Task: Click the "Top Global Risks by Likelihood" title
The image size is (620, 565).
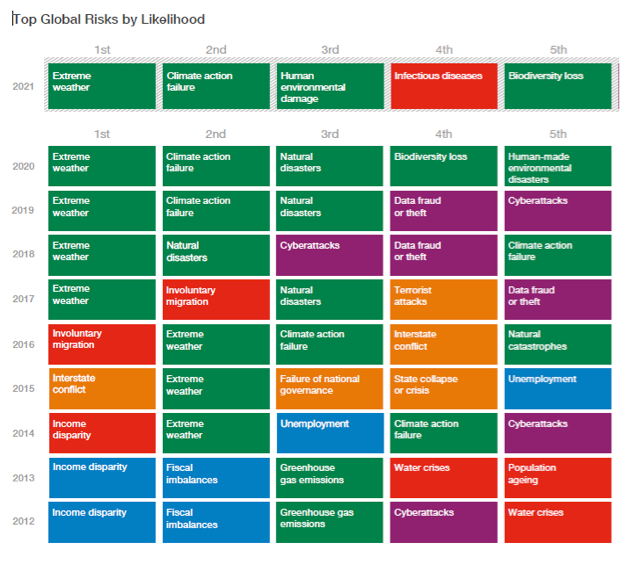Action: click(x=109, y=19)
